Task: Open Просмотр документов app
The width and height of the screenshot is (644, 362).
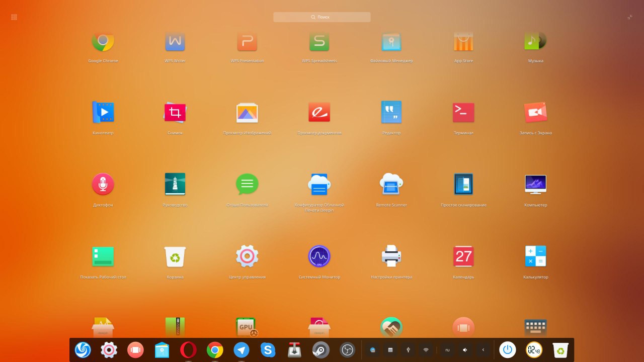Action: point(319,112)
